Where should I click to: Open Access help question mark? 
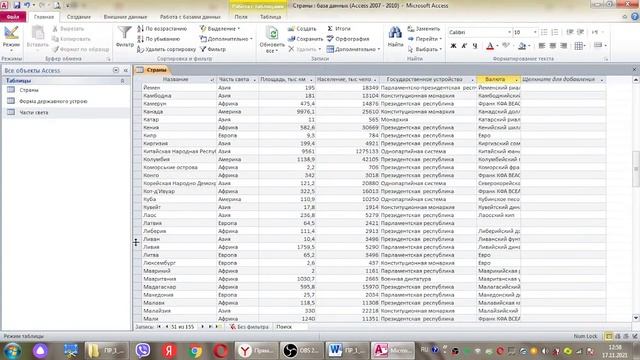(635, 17)
